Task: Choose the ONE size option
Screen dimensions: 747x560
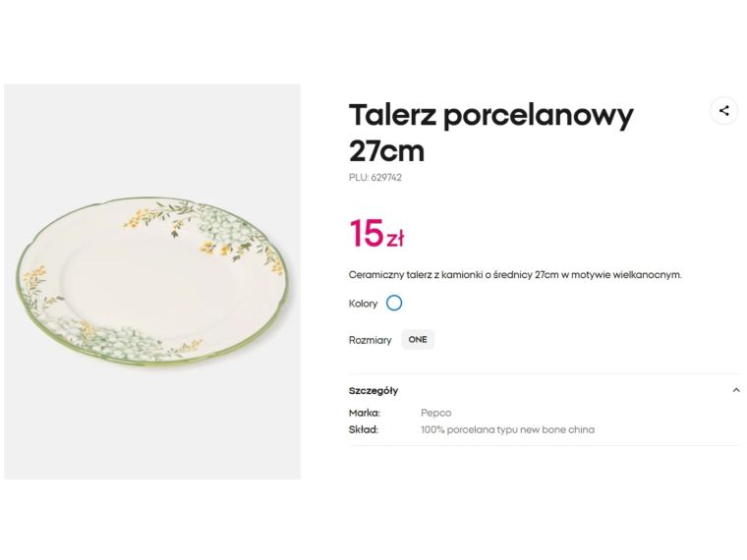Action: [418, 340]
